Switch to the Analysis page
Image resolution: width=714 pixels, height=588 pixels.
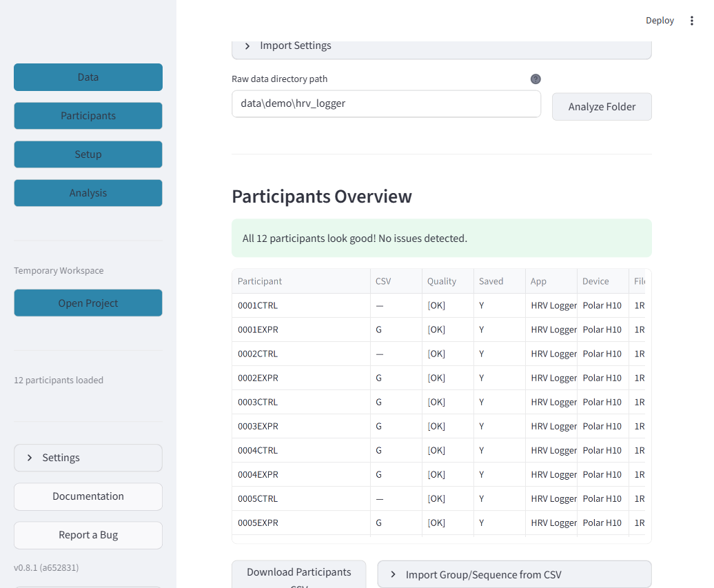[88, 193]
